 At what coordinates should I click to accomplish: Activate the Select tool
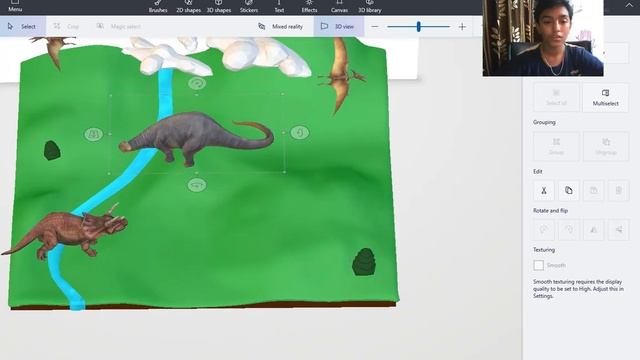(x=22, y=26)
